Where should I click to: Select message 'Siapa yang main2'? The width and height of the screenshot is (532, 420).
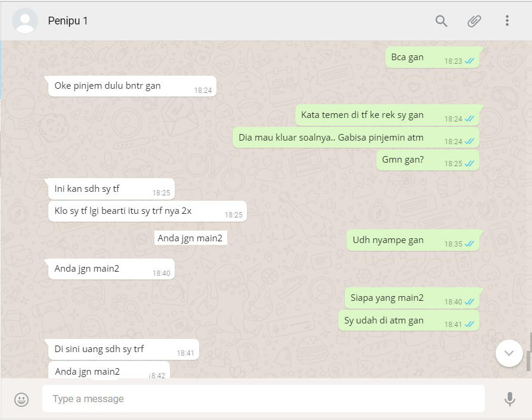(x=412, y=298)
